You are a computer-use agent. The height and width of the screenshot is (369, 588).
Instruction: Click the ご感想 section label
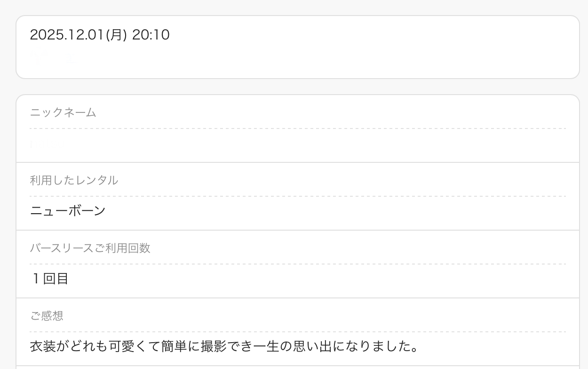point(47,316)
